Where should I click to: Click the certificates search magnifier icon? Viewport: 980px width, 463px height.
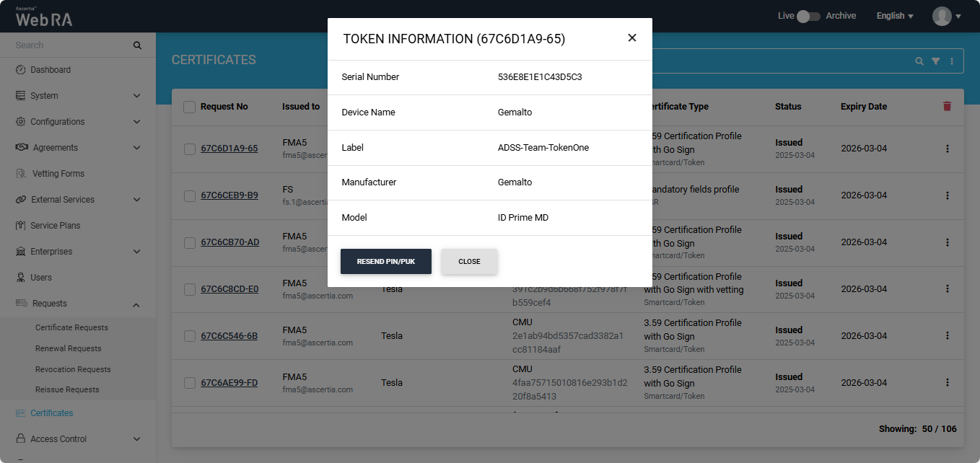point(919,61)
